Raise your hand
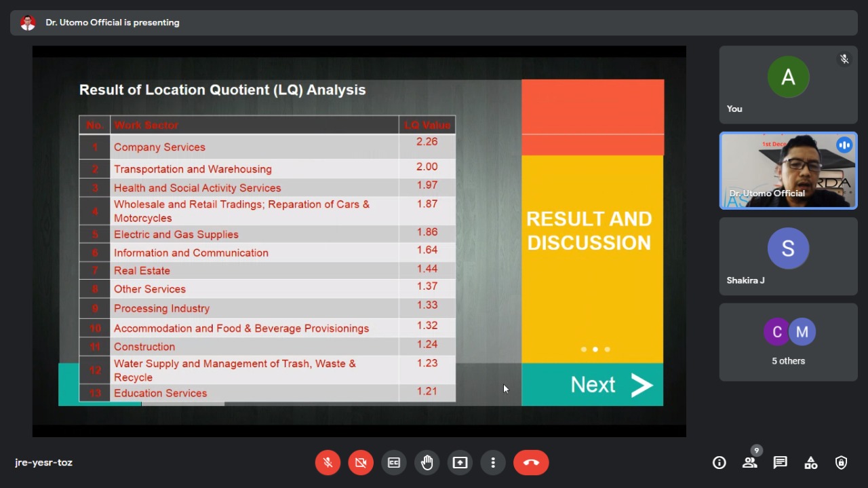 (x=427, y=463)
